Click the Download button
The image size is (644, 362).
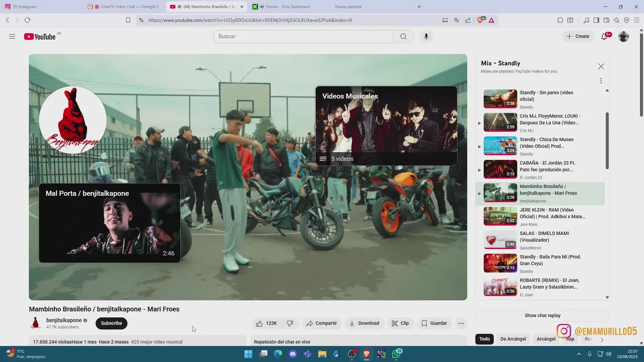364,323
